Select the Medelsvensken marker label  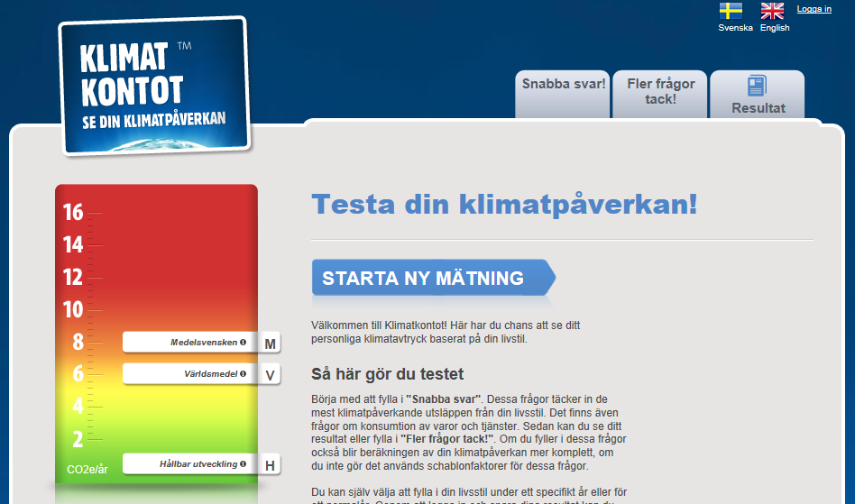[204, 343]
